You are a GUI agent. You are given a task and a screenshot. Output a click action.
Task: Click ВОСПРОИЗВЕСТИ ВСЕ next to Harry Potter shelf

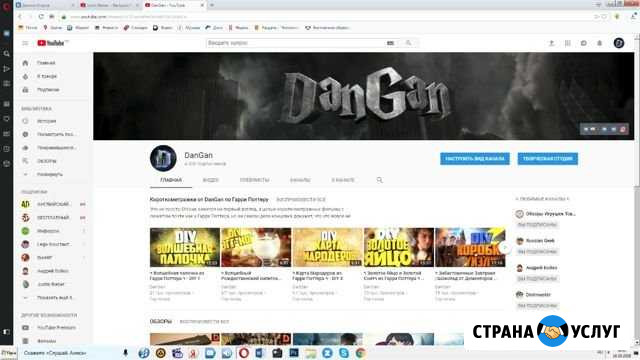click(301, 200)
